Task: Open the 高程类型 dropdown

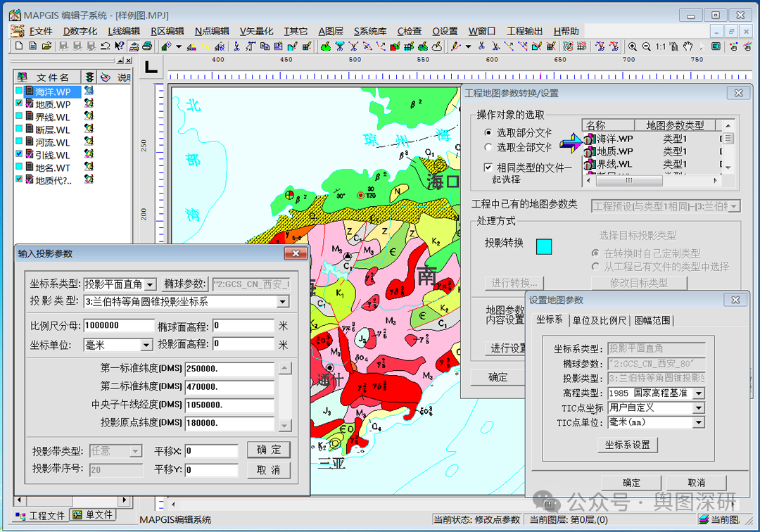Action: click(698, 393)
